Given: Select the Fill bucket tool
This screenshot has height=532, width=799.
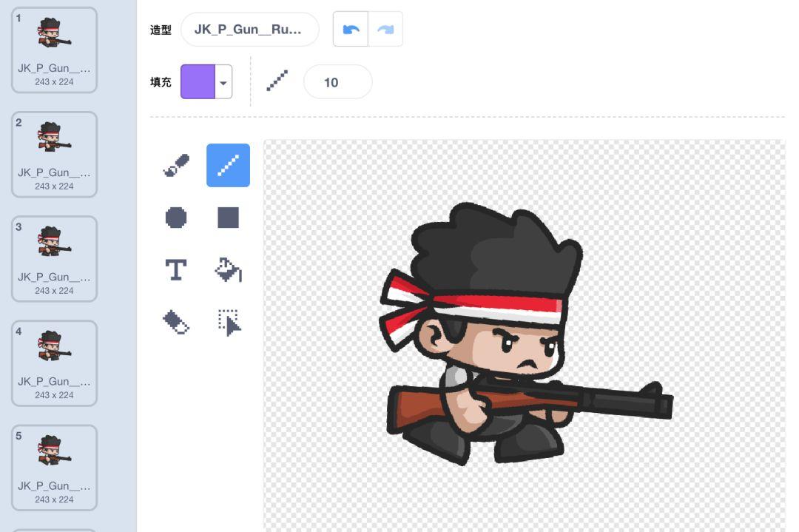Looking at the screenshot, I should [229, 269].
